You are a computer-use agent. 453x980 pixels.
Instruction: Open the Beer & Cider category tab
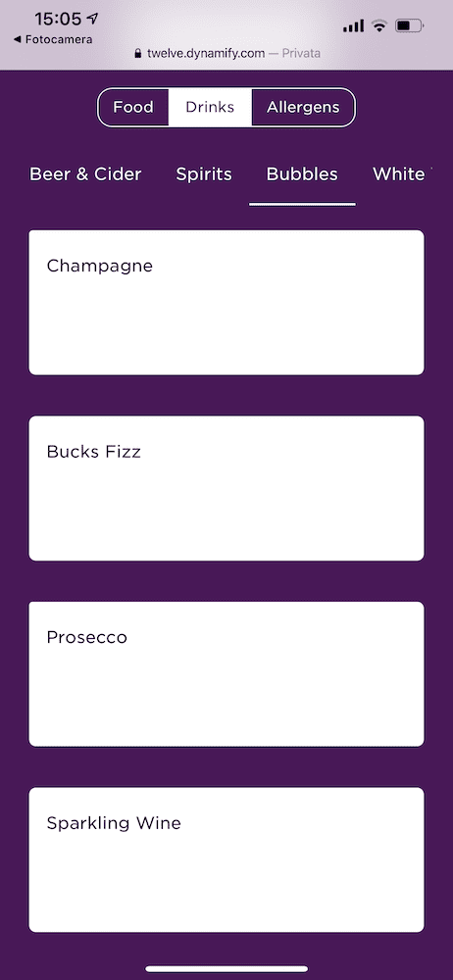coord(85,174)
